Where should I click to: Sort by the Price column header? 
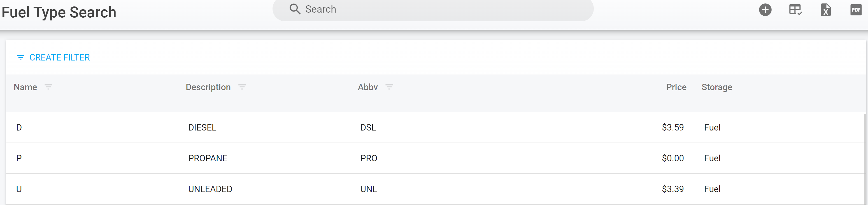tap(676, 87)
